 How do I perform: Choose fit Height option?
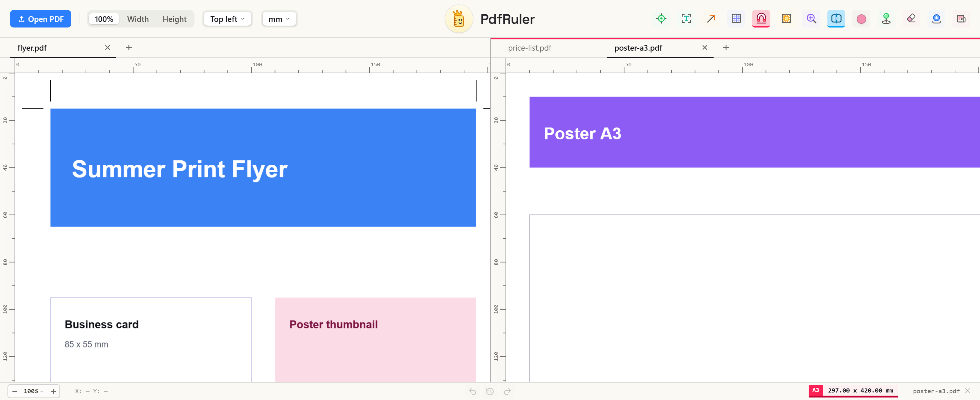coord(174,19)
